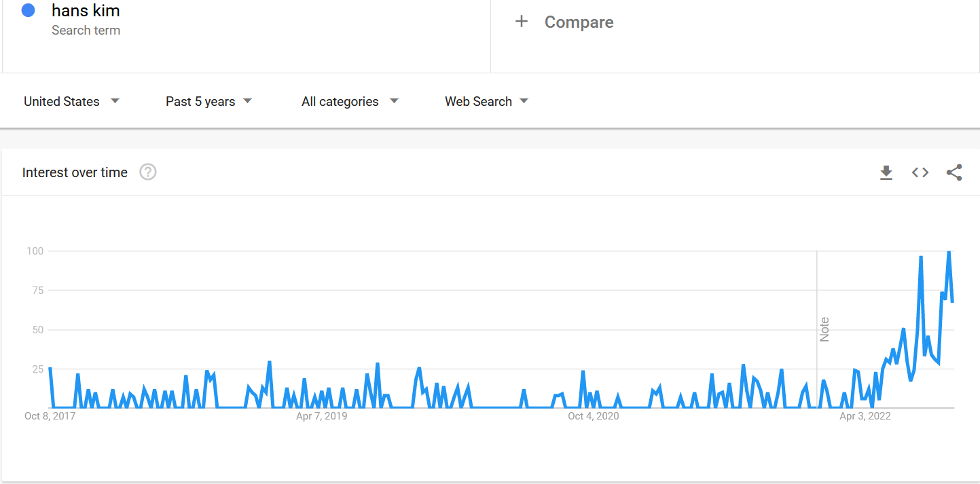980x484 pixels.
Task: Click the Apr 7, 2019 axis label
Action: coord(321,416)
